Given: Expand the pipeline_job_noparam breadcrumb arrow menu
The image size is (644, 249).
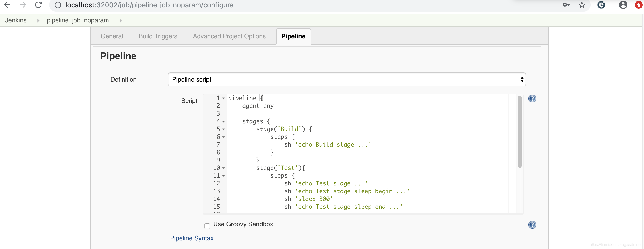Looking at the screenshot, I should [x=121, y=20].
